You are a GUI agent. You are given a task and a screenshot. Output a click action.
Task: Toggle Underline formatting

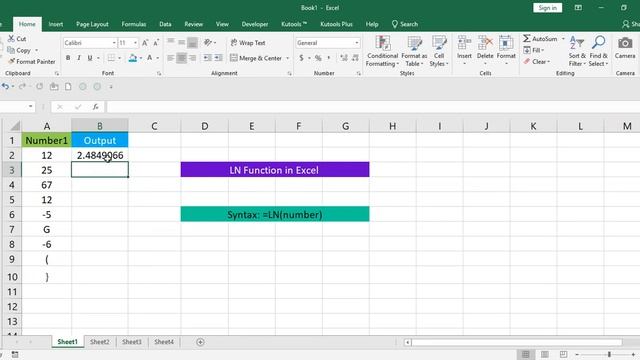coord(90,58)
